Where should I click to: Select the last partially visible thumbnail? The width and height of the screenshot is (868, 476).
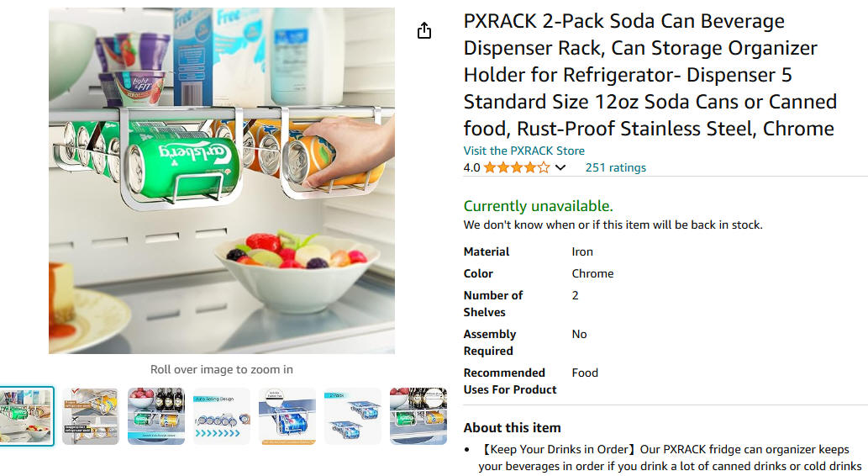418,416
